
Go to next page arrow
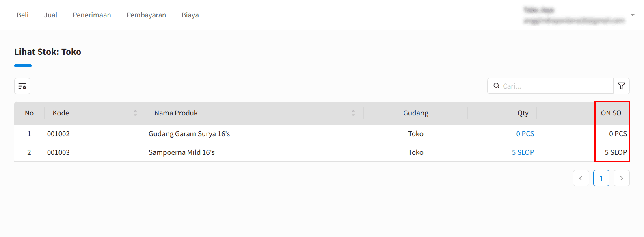click(622, 178)
